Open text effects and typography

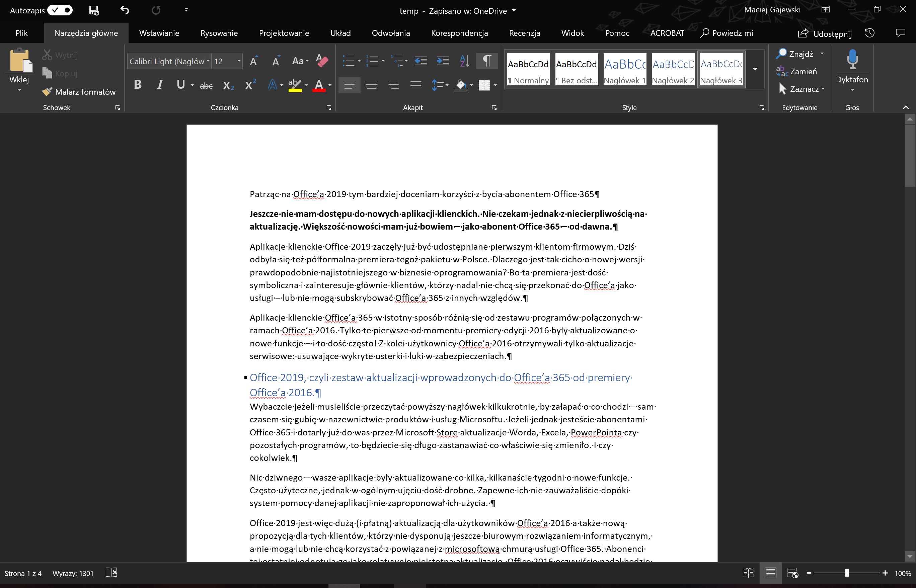click(x=272, y=85)
